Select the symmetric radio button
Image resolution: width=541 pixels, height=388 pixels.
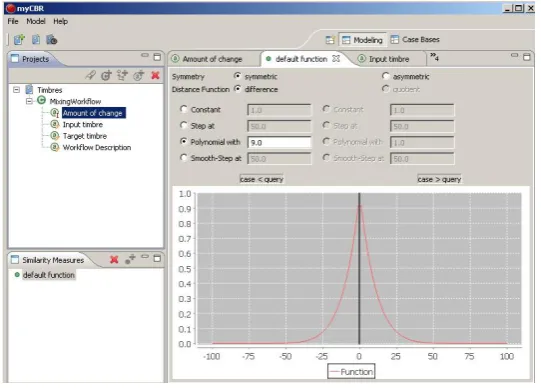237,76
